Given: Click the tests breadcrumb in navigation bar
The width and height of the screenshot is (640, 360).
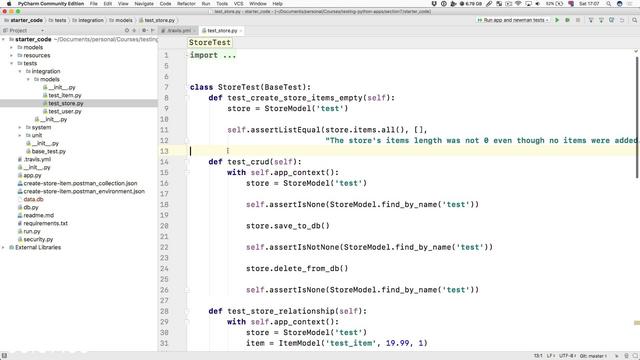Looking at the screenshot, I should pos(58,20).
